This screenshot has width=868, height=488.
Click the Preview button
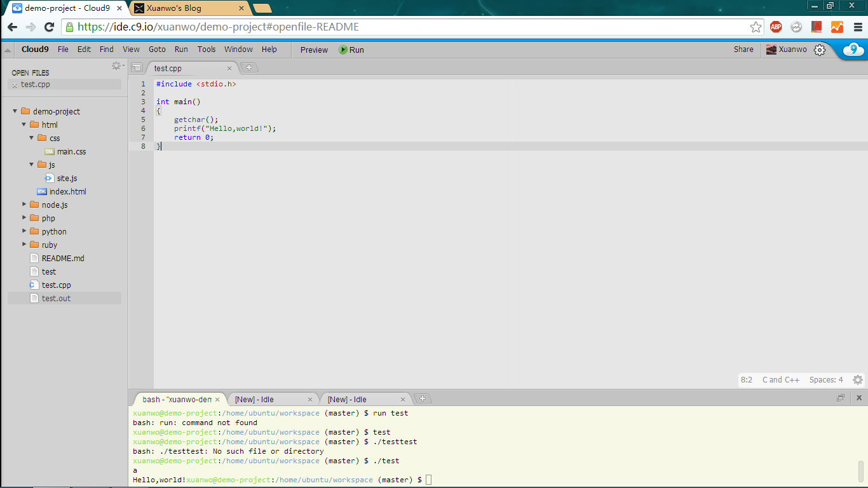tap(314, 50)
